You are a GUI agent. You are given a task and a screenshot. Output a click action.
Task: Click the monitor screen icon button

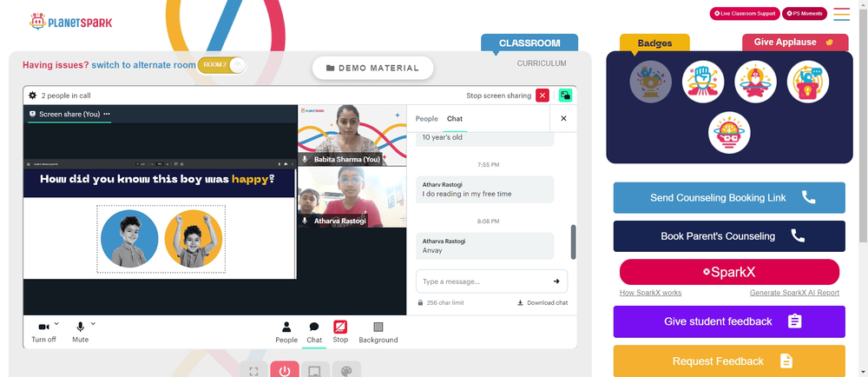click(316, 371)
